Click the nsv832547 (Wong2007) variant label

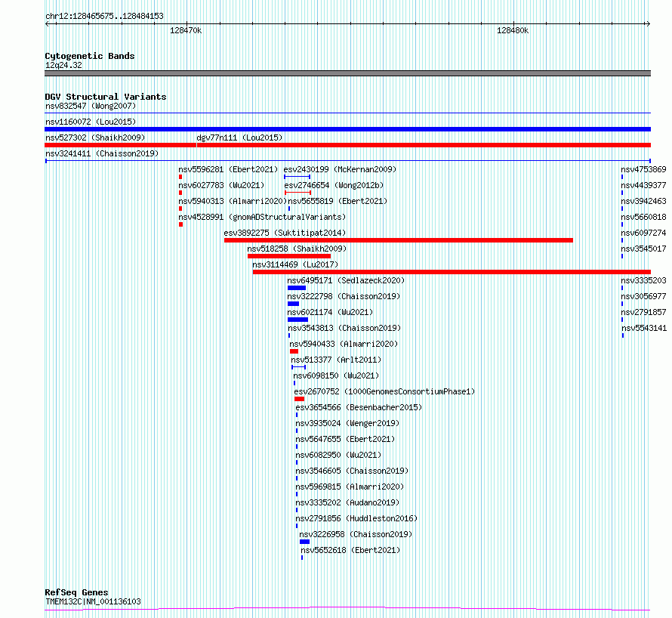tap(91, 106)
